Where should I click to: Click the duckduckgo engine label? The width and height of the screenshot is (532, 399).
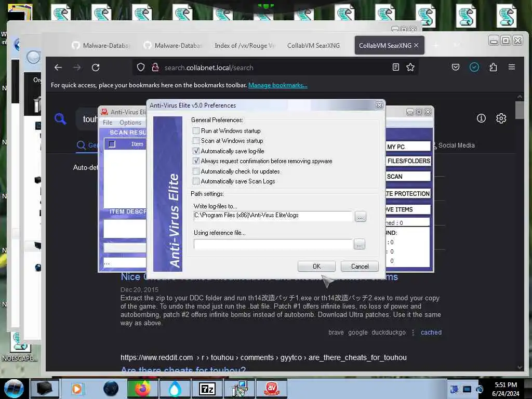[389, 332]
